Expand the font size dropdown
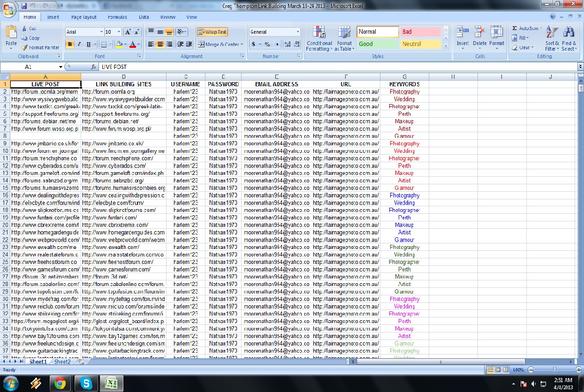The image size is (584, 392). (119, 32)
